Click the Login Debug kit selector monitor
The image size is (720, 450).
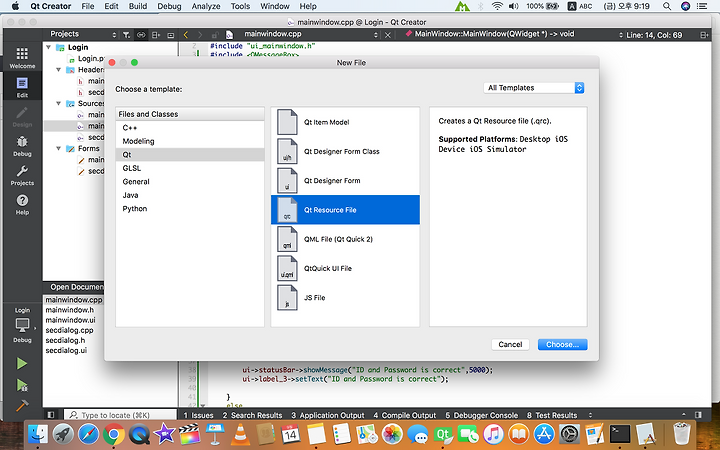pyautogui.click(x=22, y=325)
